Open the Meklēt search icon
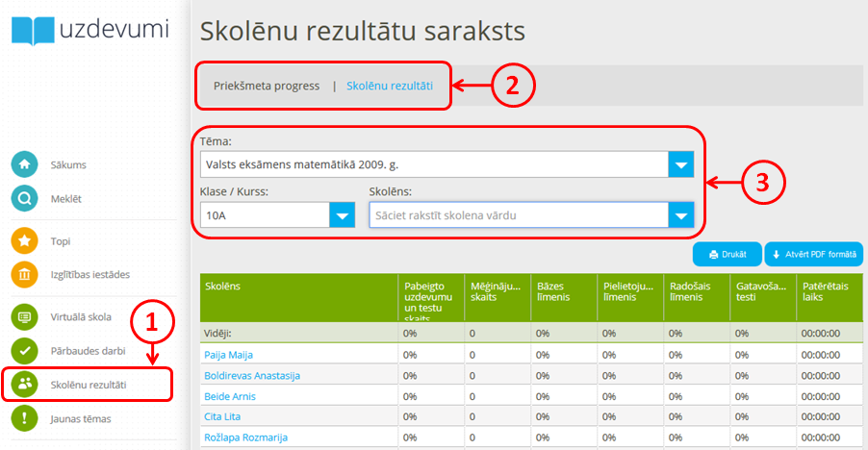 coord(24,198)
